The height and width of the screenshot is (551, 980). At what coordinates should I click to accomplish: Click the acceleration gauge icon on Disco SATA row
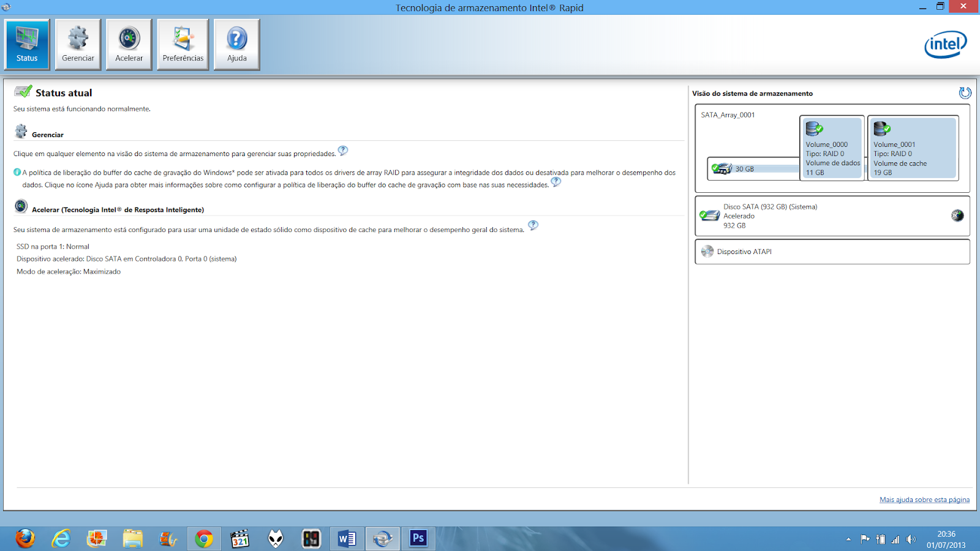tap(957, 216)
